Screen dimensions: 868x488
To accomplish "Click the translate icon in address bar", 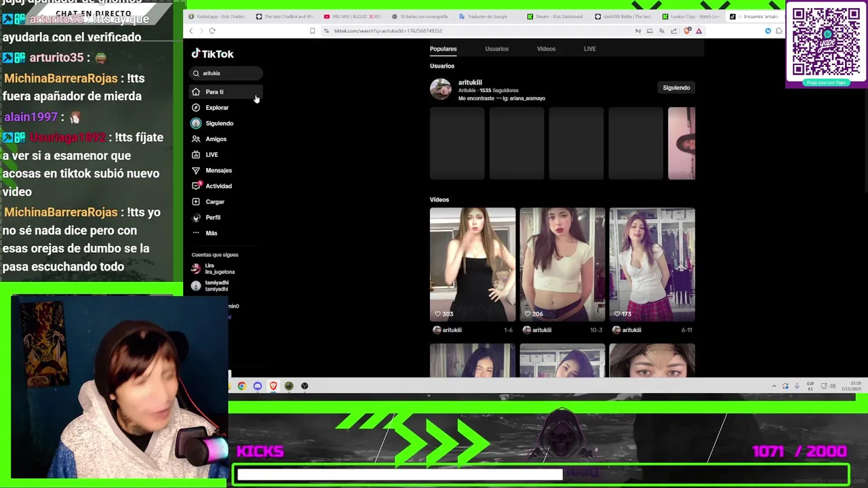I will [661, 30].
